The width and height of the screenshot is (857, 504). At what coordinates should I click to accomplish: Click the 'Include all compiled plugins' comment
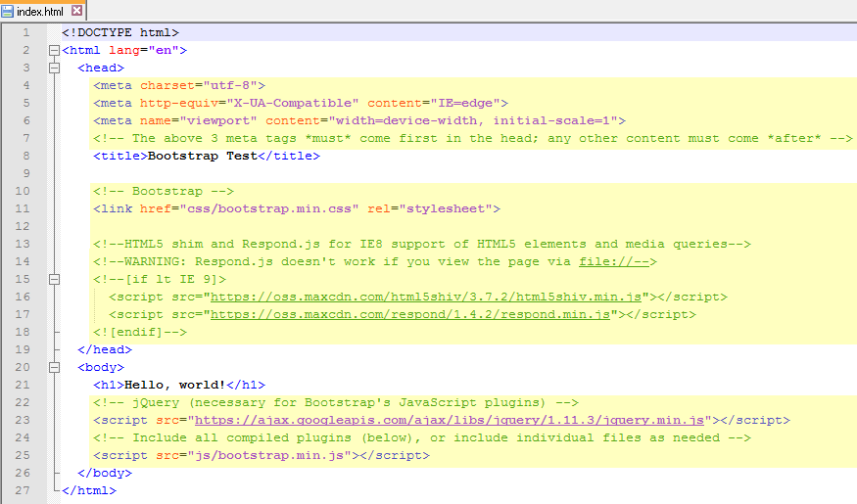click(422, 437)
